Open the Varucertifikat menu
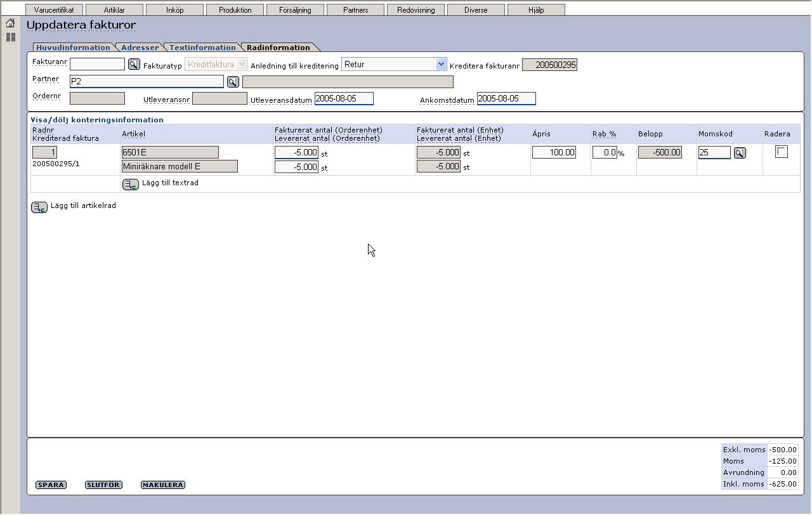 pos(54,10)
